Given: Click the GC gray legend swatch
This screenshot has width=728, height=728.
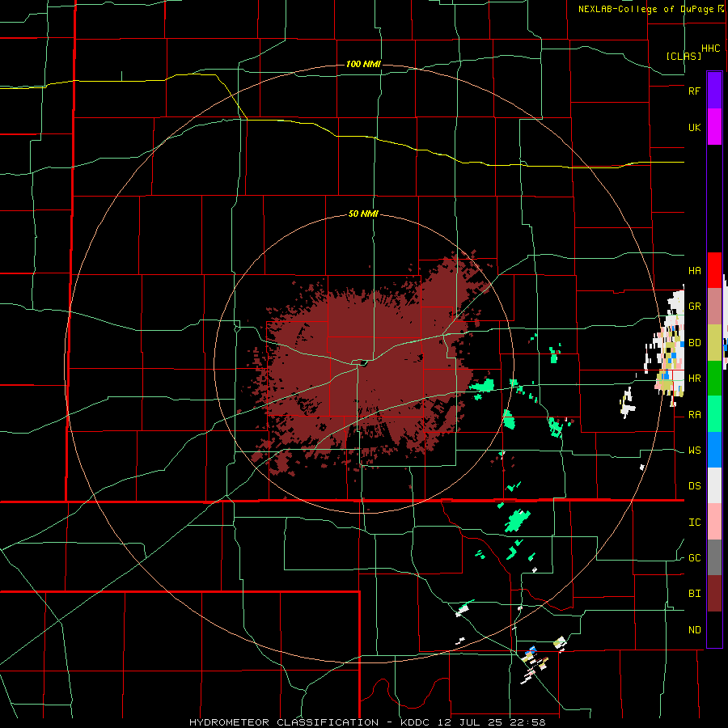Looking at the screenshot, I should coord(714,557).
